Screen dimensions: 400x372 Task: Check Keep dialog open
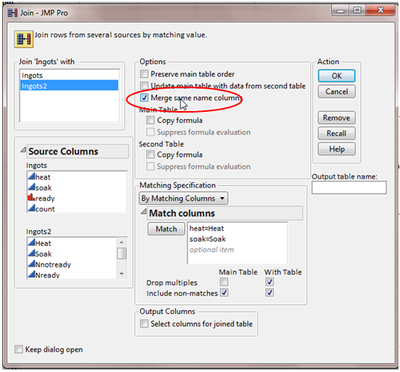pyautogui.click(x=19, y=349)
